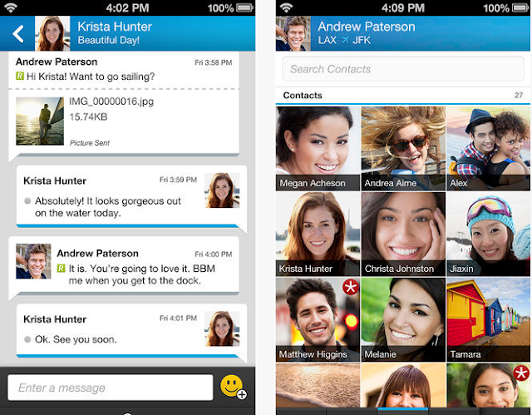Tap red star badge on Matthew Higgins
This screenshot has width=532, height=415.
tap(351, 287)
